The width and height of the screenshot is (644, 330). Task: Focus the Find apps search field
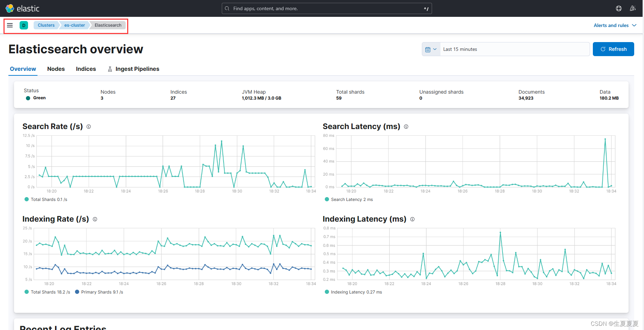pos(327,8)
